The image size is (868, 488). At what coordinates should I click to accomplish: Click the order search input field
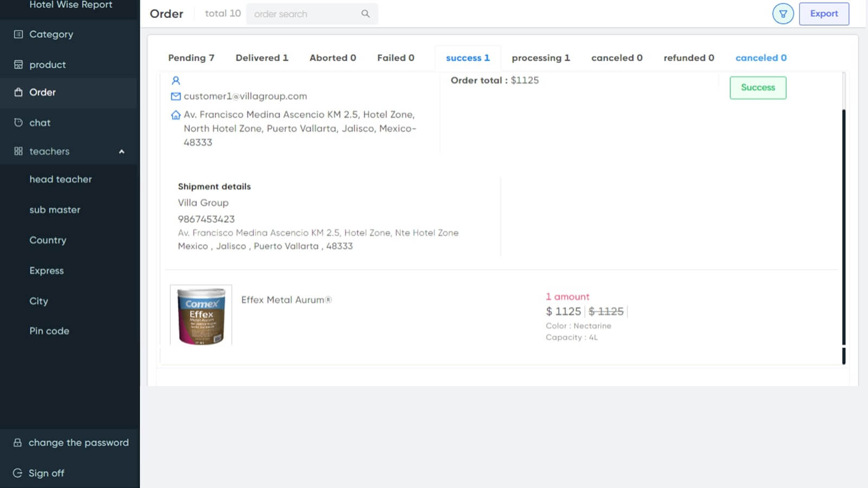click(304, 14)
